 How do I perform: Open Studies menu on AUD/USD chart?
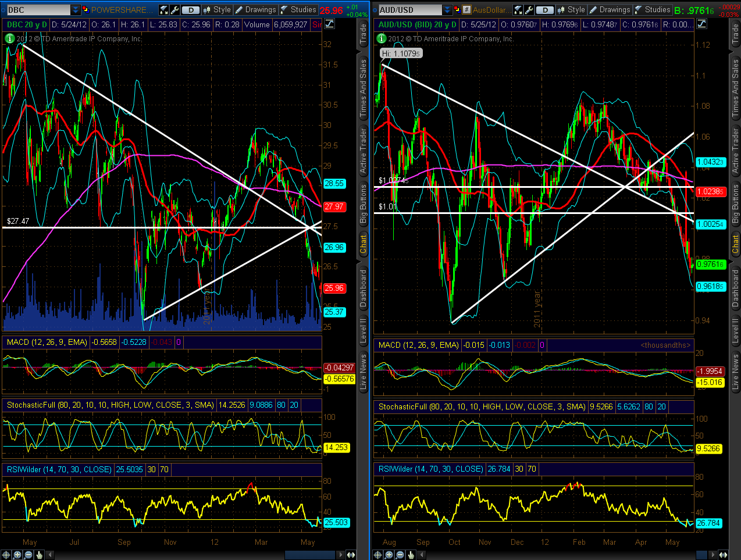(x=653, y=10)
